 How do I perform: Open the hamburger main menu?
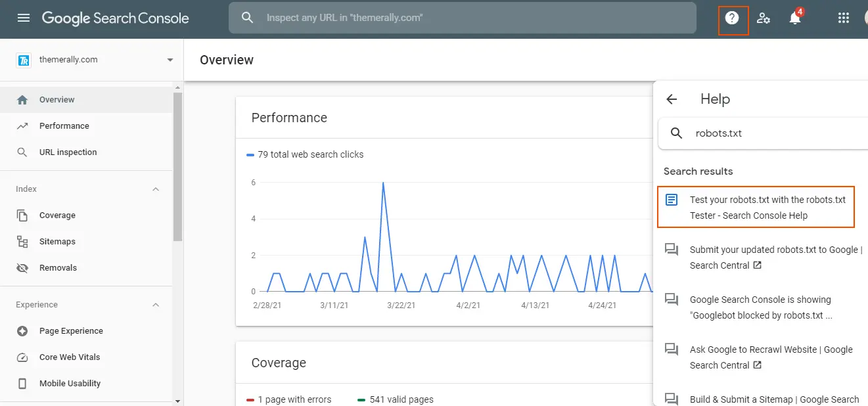(24, 18)
